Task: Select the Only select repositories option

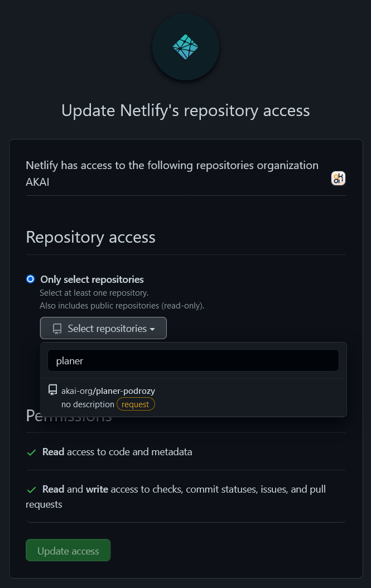Action: [x=91, y=279]
